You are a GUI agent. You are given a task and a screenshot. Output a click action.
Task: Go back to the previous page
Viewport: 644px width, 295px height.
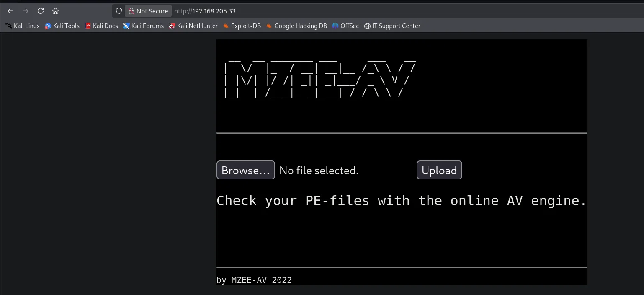[x=10, y=11]
